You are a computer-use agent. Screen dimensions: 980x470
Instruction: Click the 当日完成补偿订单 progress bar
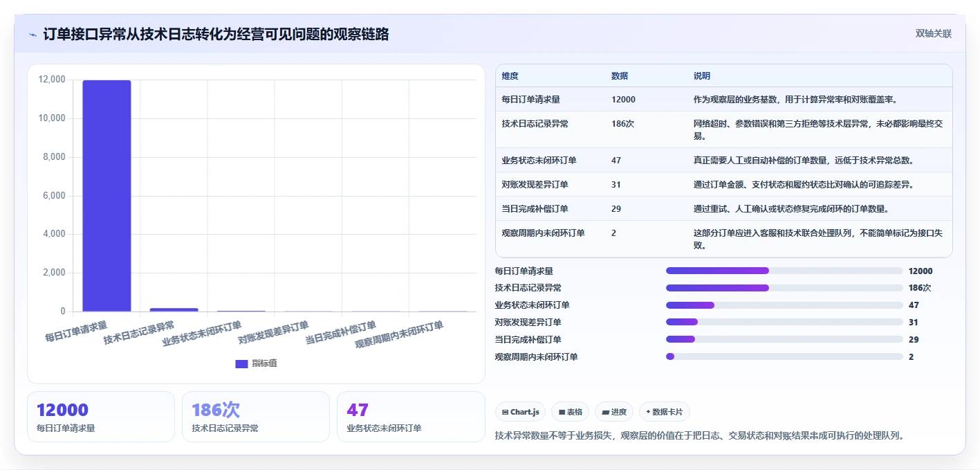click(x=784, y=339)
